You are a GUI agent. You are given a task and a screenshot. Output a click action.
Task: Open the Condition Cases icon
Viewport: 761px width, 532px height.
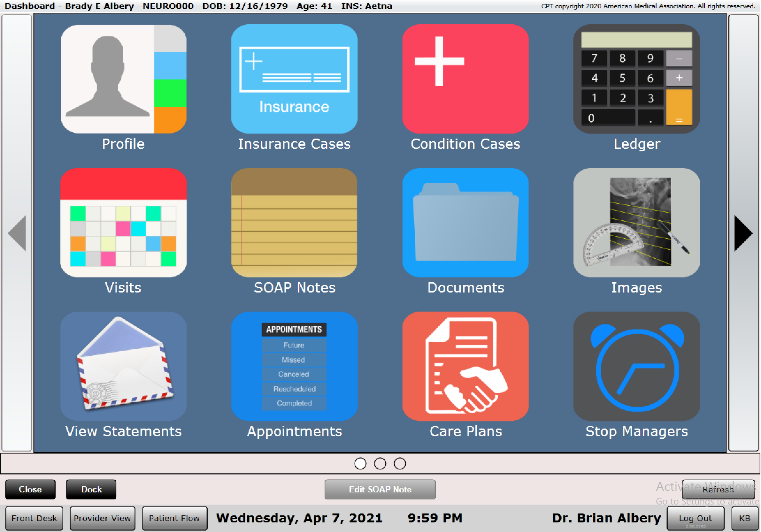coord(465,80)
